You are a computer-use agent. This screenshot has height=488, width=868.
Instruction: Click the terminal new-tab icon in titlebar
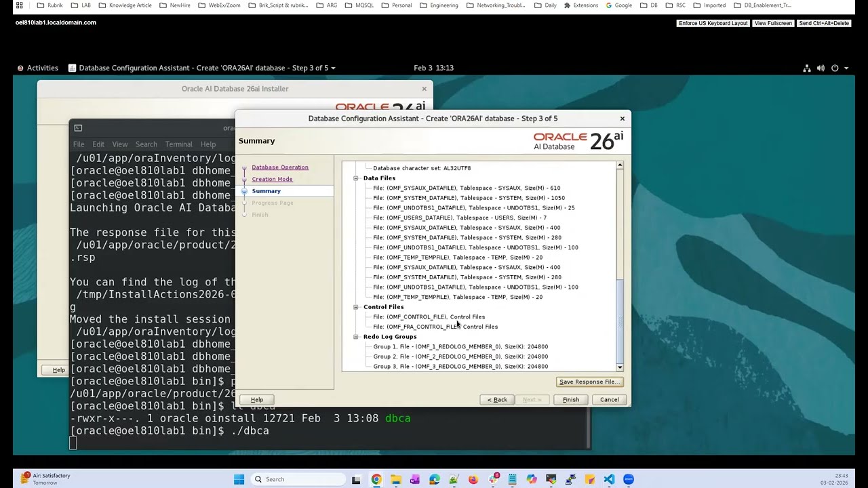[78, 128]
